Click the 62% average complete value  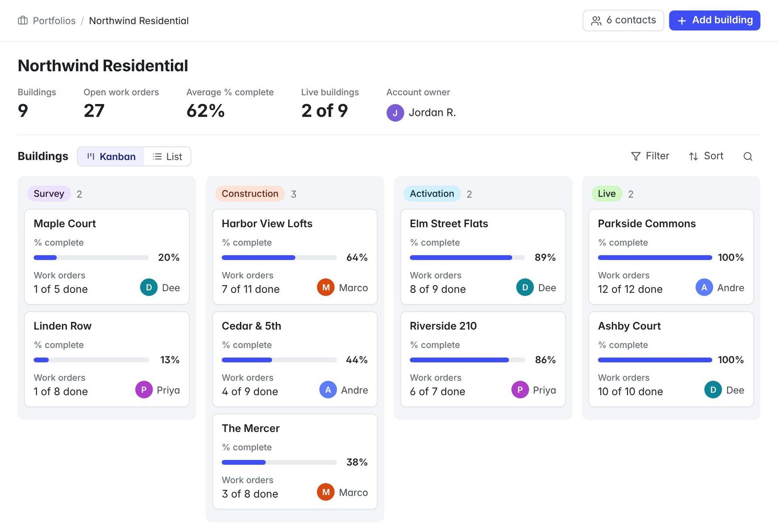tap(205, 111)
